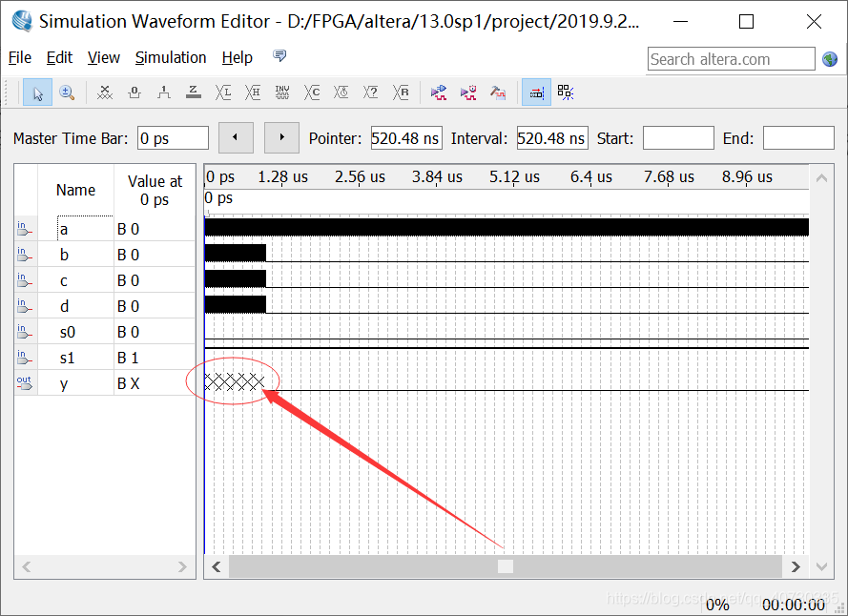Select the arrow selection tool
This screenshot has width=848, height=616.
pyautogui.click(x=37, y=93)
